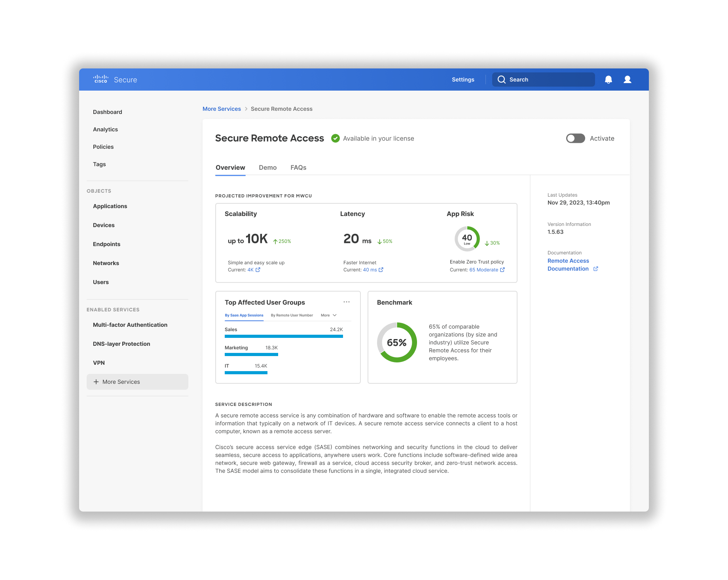This screenshot has height=580, width=728.
Task: Open the current 40 ms latency link
Action: click(370, 270)
